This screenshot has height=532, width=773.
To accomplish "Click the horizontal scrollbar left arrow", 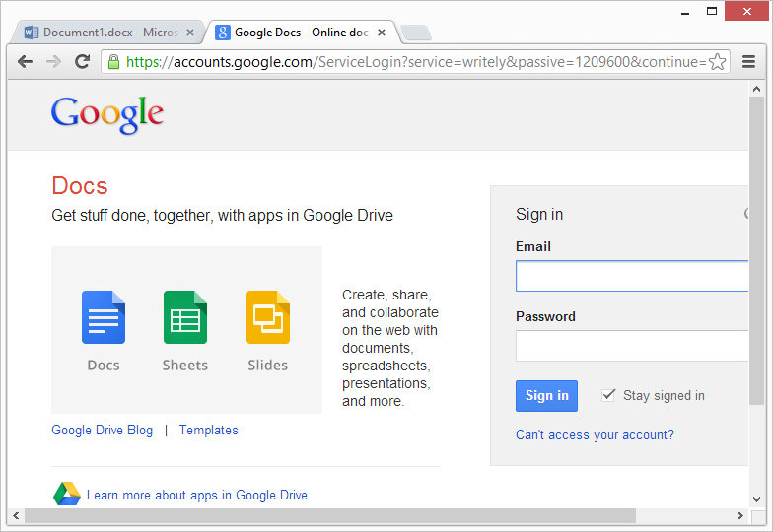I will (16, 516).
